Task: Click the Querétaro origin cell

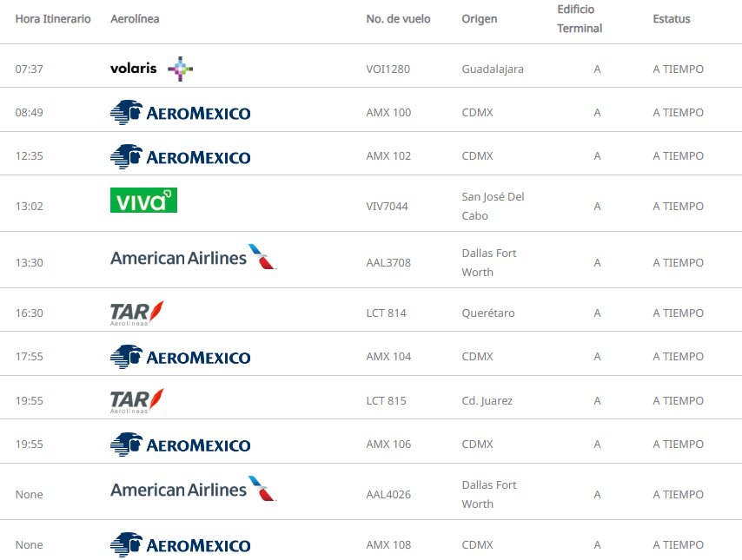Action: point(488,313)
